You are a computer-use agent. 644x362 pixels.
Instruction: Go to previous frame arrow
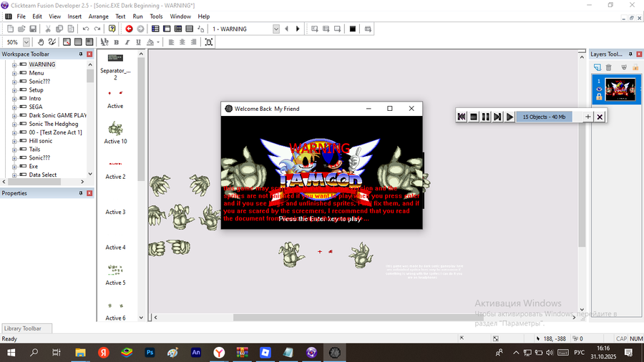click(287, 29)
